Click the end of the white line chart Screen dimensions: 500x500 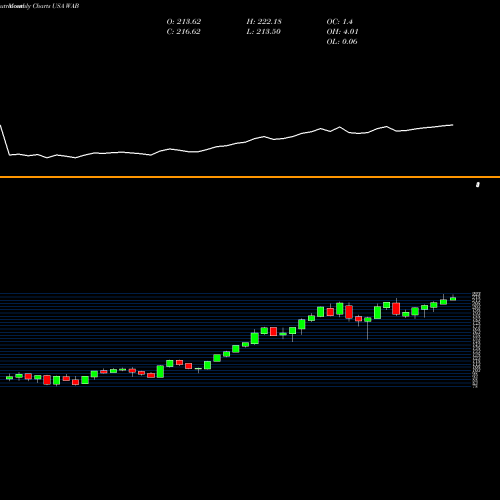click(453, 125)
